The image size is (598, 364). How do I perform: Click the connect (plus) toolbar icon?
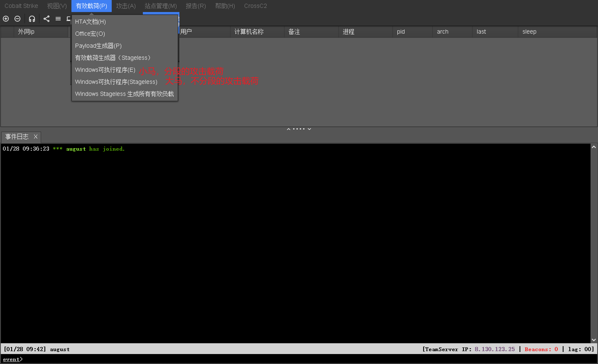pos(6,19)
